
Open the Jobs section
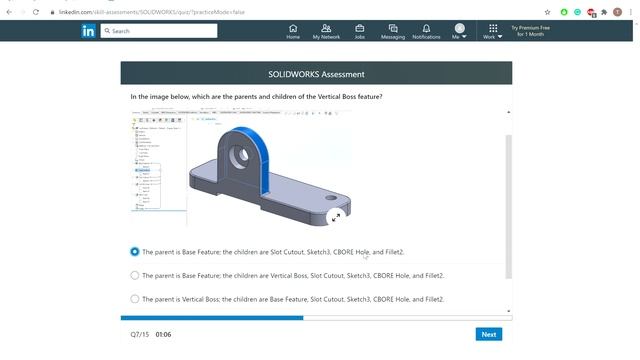tap(360, 31)
